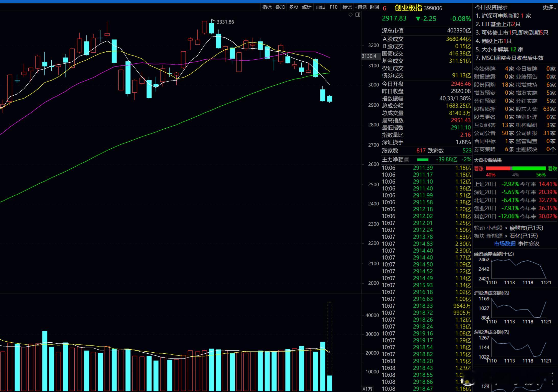Open the 主力净额 details list icon

click(x=407, y=160)
